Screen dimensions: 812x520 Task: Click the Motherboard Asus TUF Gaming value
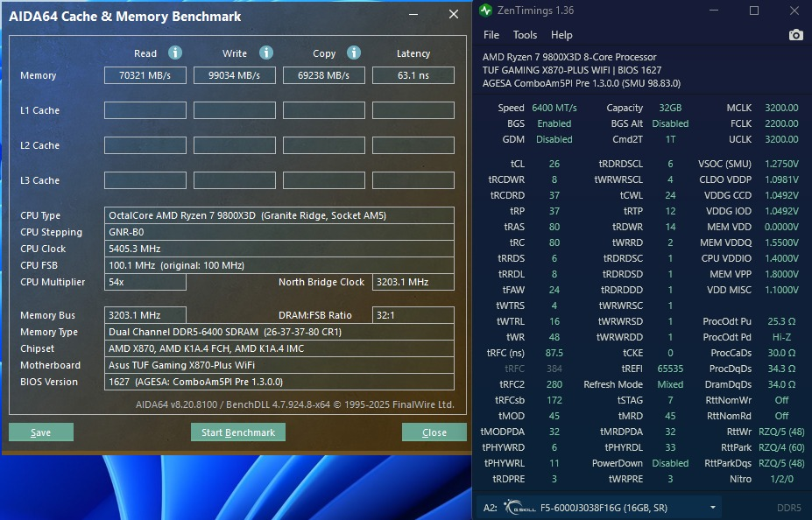tap(279, 365)
